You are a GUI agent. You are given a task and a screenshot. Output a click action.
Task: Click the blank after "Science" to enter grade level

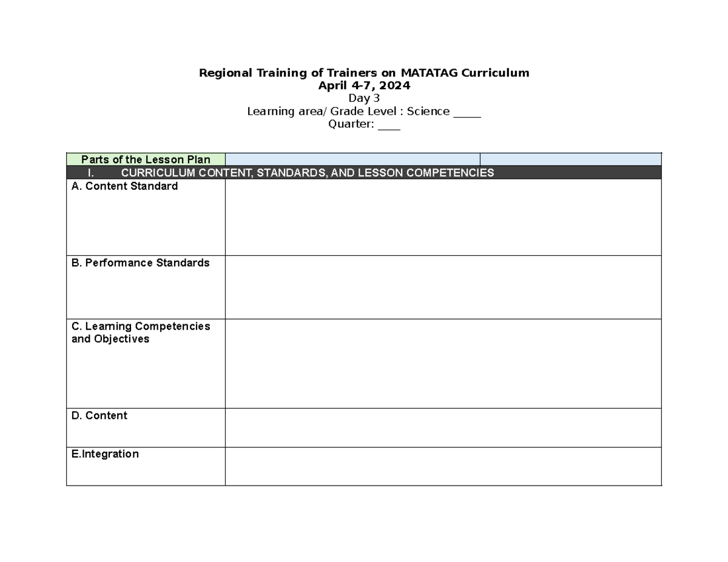[x=467, y=111]
